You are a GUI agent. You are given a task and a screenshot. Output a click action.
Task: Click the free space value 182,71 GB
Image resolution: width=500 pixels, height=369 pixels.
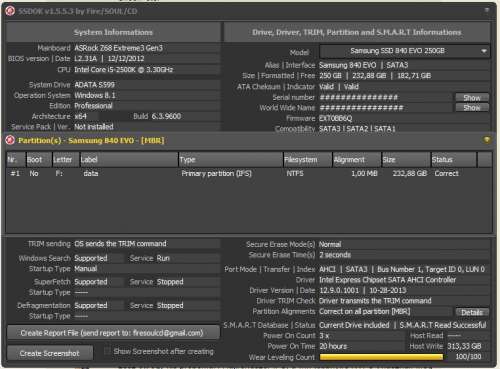[414, 76]
